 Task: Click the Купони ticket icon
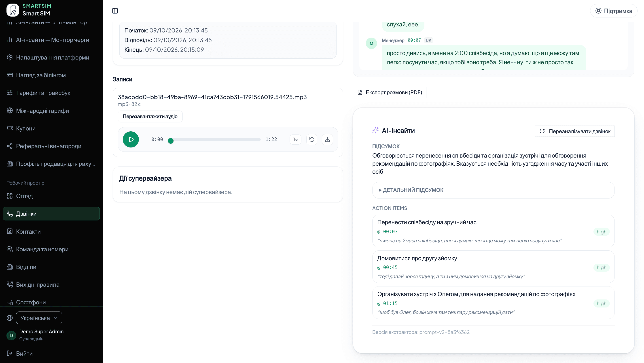tap(10, 128)
